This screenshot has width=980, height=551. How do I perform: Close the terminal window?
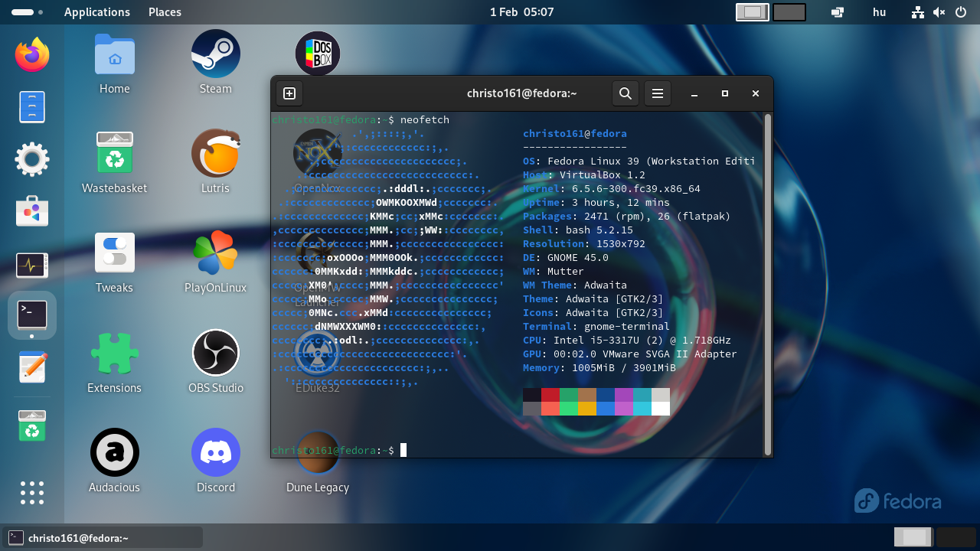[x=756, y=93]
